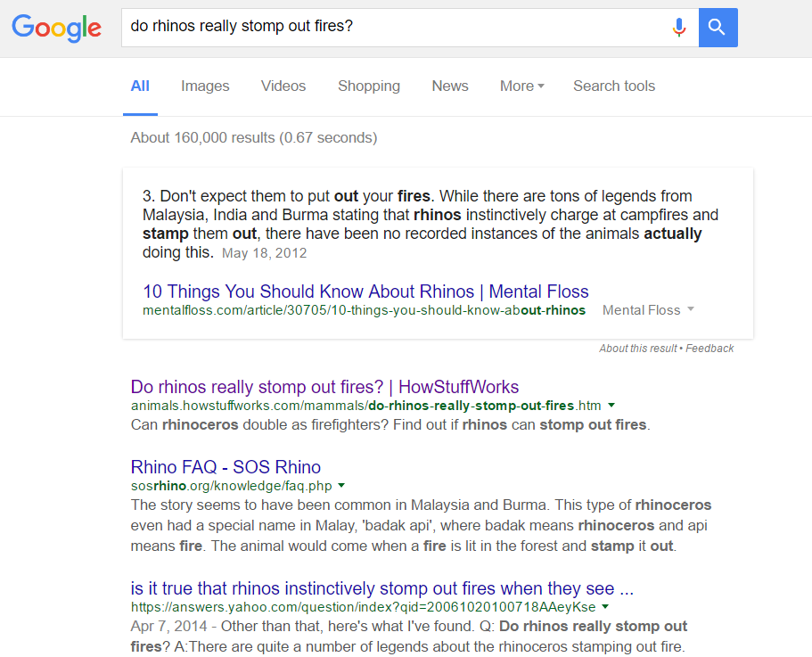Open the Shopping results tab
812x657 pixels.
(x=369, y=86)
